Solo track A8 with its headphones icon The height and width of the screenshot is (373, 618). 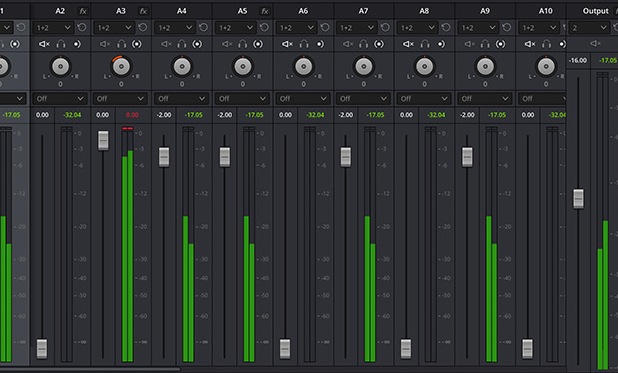point(424,44)
